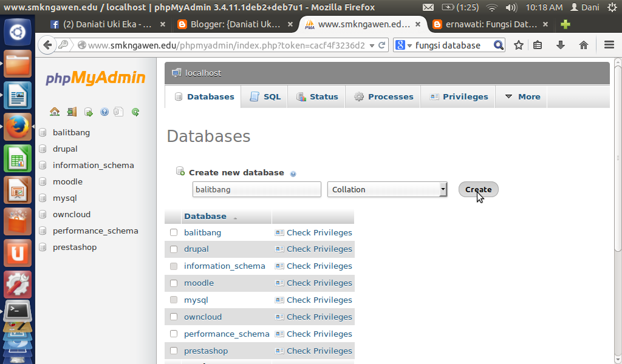This screenshot has height=364, width=622.
Task: Open LibreOffice Calc in launcher
Action: (x=18, y=158)
